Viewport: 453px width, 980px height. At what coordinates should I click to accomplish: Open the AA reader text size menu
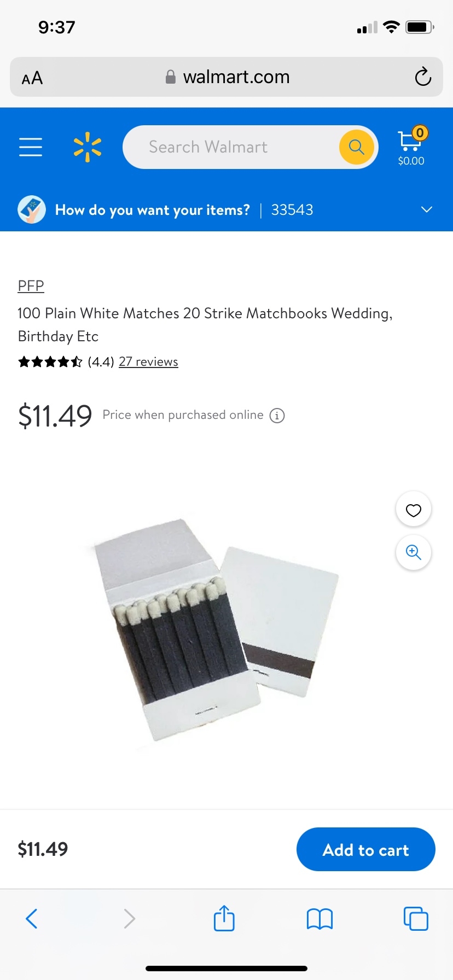click(x=32, y=78)
